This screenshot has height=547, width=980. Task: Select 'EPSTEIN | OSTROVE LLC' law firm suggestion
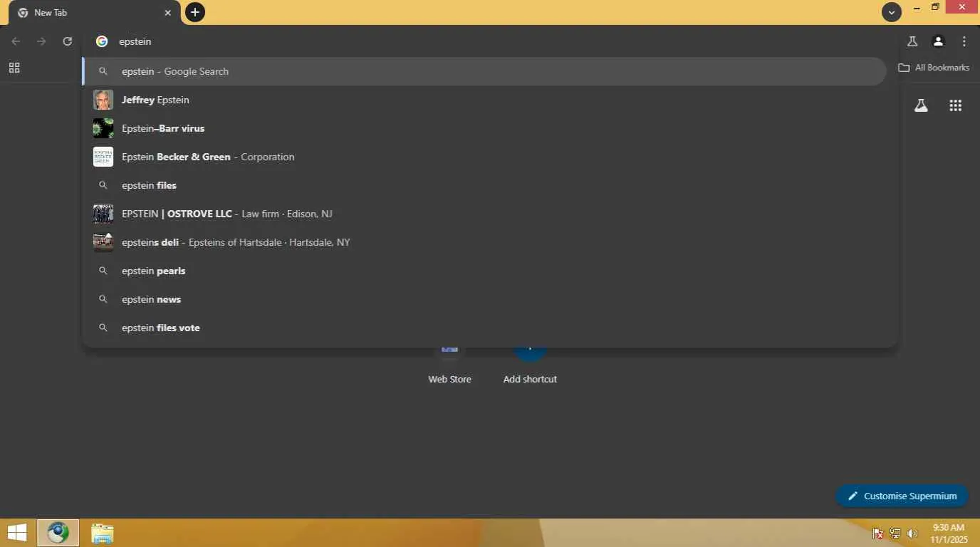point(484,214)
